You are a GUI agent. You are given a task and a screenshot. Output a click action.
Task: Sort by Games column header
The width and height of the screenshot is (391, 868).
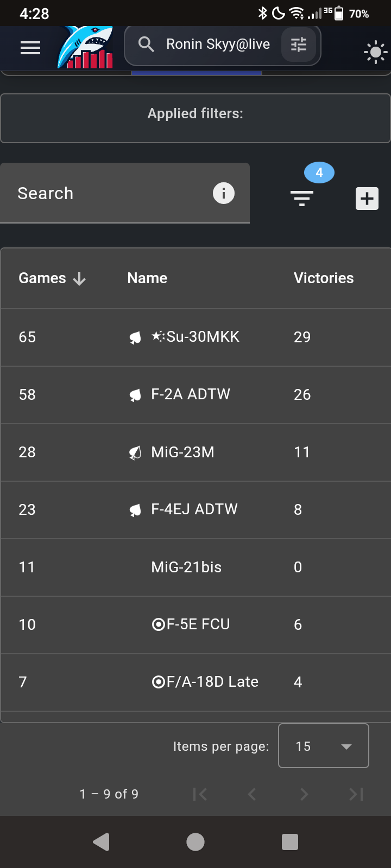pyautogui.click(x=42, y=278)
